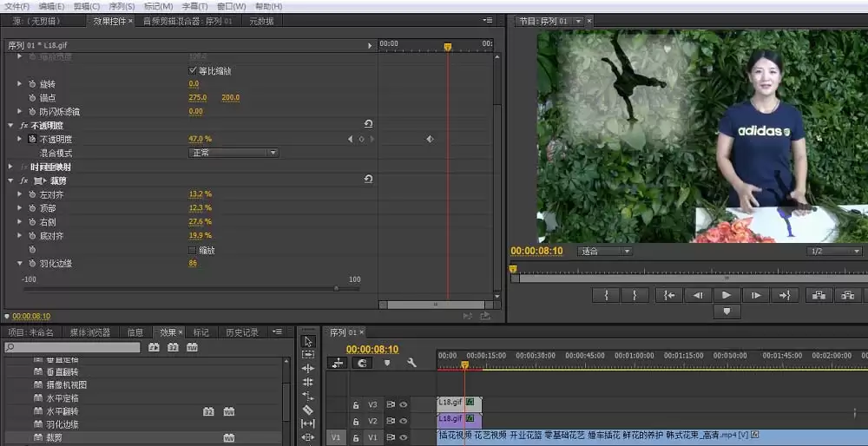Expand the 顶部 property
Image resolution: width=868 pixels, height=446 pixels.
click(x=20, y=208)
